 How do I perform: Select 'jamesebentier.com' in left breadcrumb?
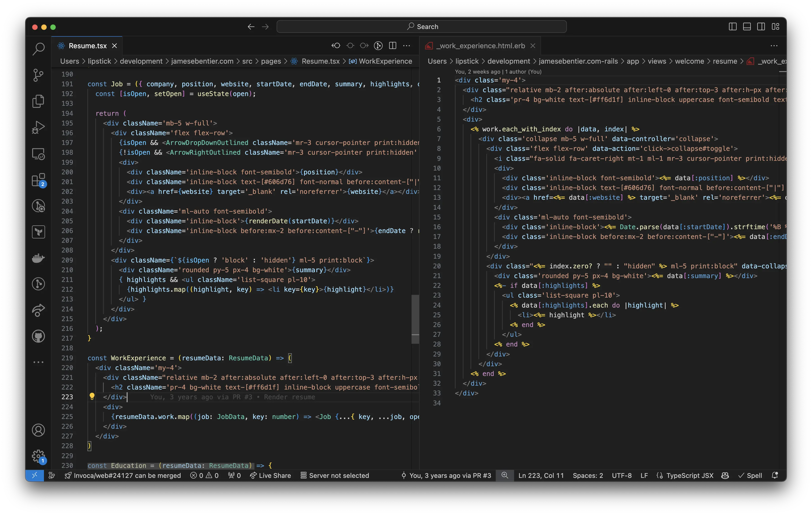pos(202,61)
